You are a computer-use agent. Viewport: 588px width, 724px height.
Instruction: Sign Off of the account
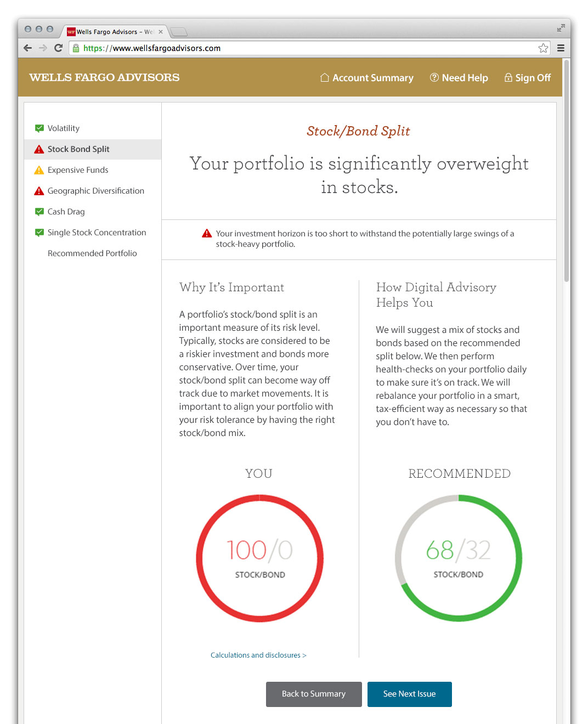pyautogui.click(x=533, y=78)
